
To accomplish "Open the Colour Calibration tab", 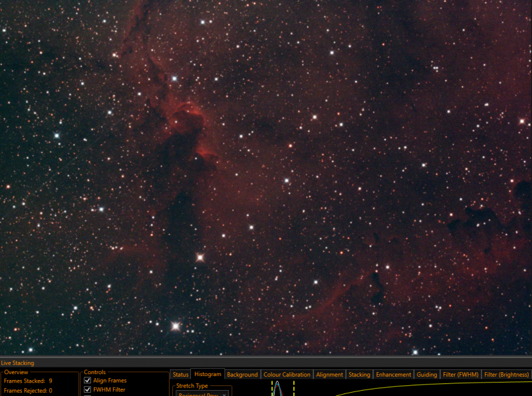I will [287, 375].
